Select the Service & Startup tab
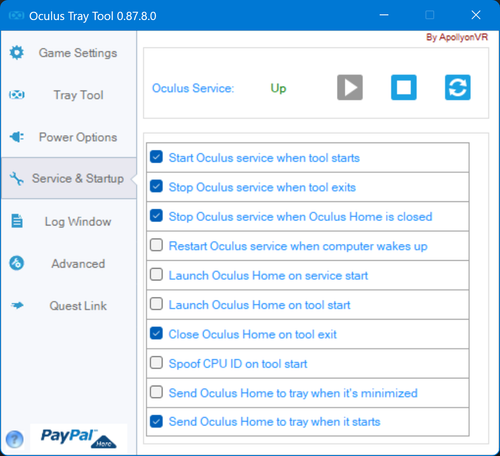500x456 pixels. tap(69, 178)
